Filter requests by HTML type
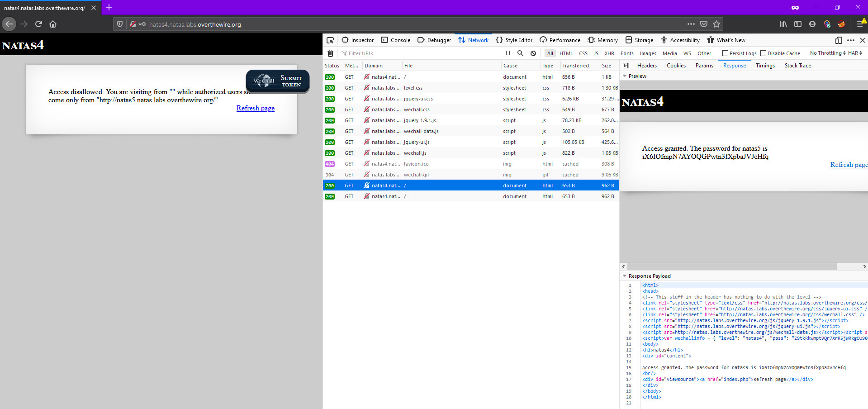 (x=566, y=53)
